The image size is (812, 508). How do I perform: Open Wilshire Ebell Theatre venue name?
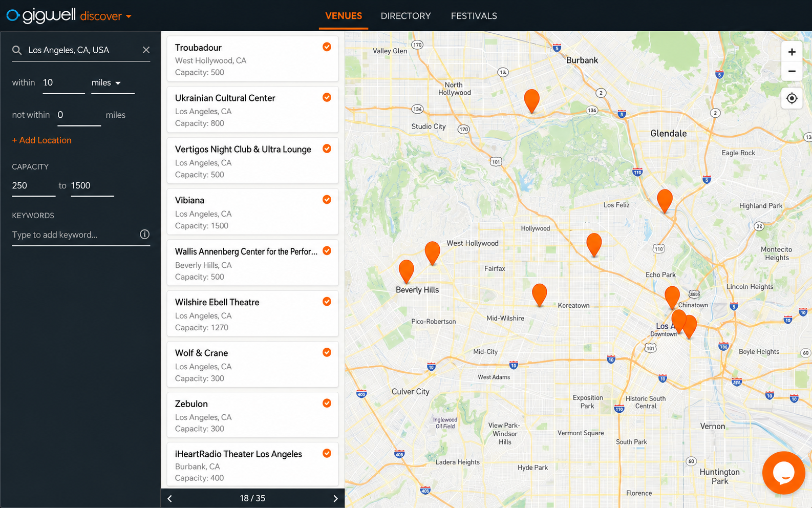(x=217, y=302)
